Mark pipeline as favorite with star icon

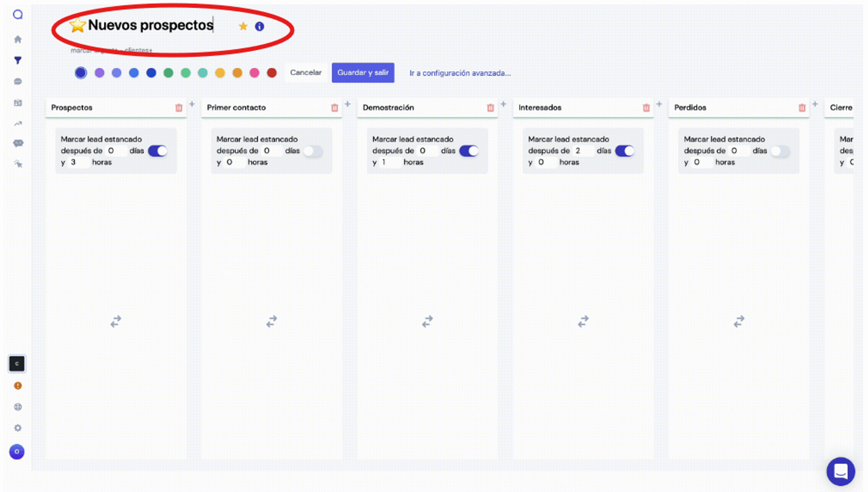point(243,26)
